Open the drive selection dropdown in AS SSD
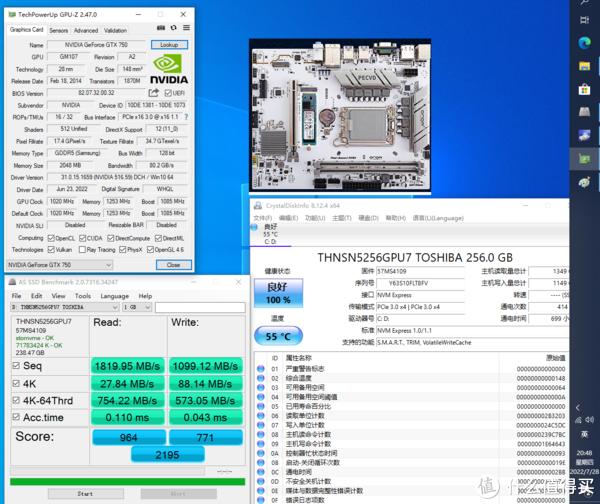600x504 pixels. click(65, 307)
